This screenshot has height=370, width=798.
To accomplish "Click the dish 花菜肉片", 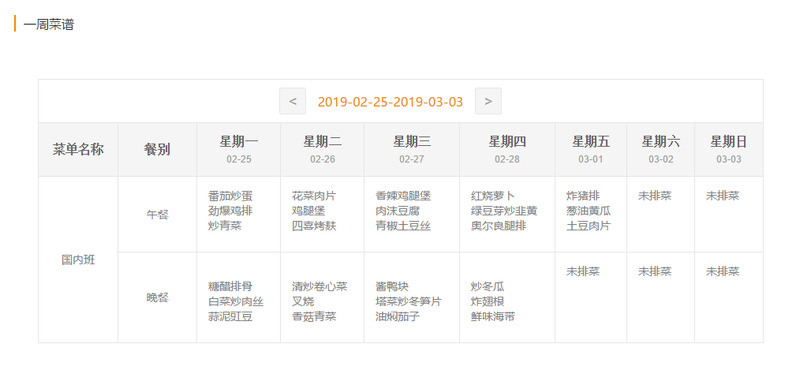I will pos(314,196).
